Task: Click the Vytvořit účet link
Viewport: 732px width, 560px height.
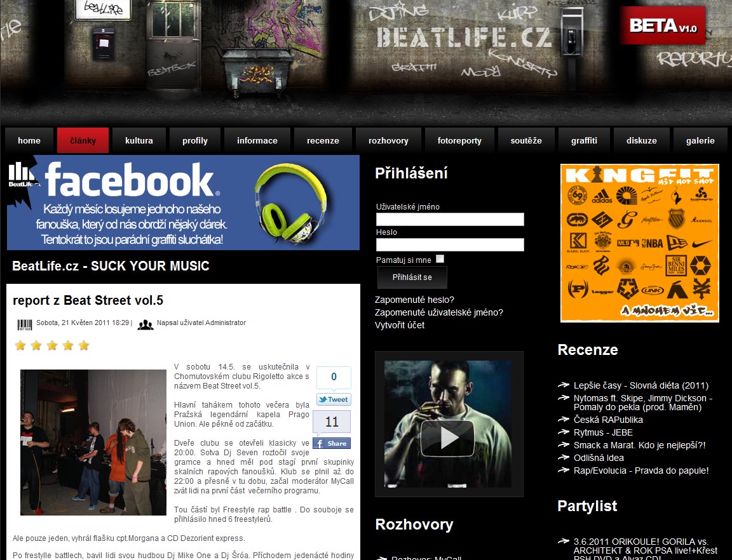Action: point(400,325)
